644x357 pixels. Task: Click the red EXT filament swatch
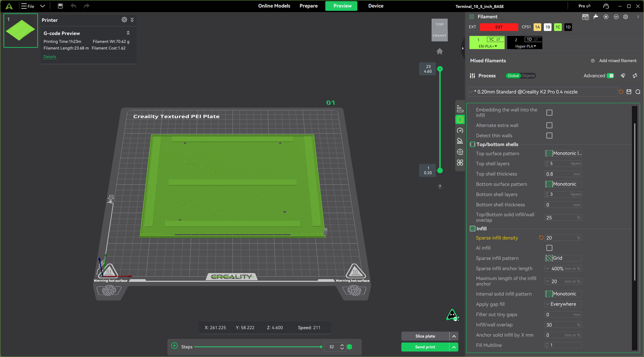[499, 27]
